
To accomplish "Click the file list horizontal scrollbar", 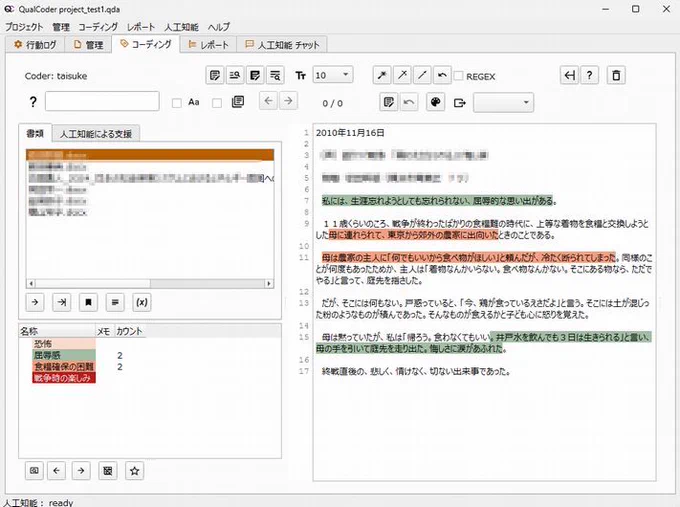I will [150, 283].
